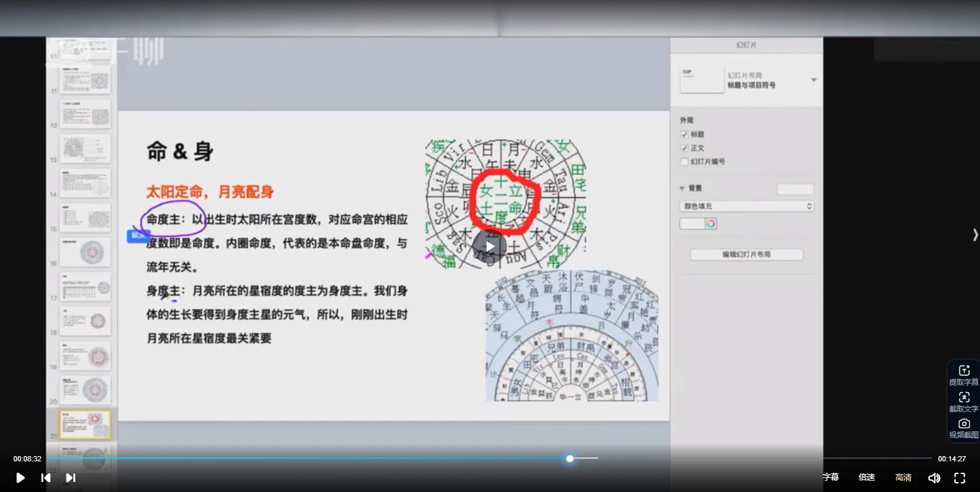Viewport: 980px width, 492px height.
Task: Expand the right-side panel chevron
Action: tap(975, 234)
